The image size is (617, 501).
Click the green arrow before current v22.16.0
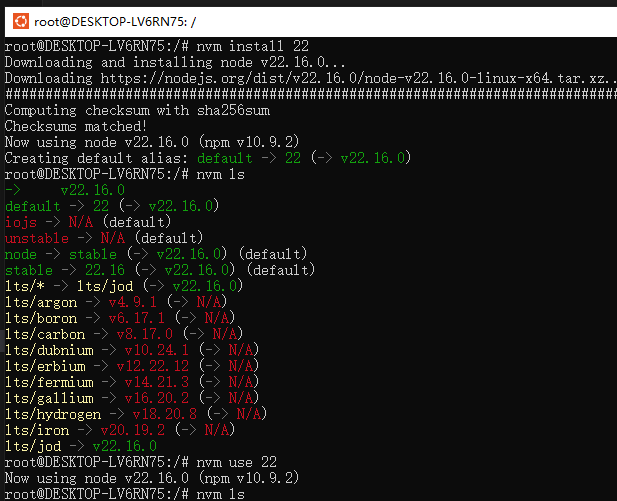point(13,190)
